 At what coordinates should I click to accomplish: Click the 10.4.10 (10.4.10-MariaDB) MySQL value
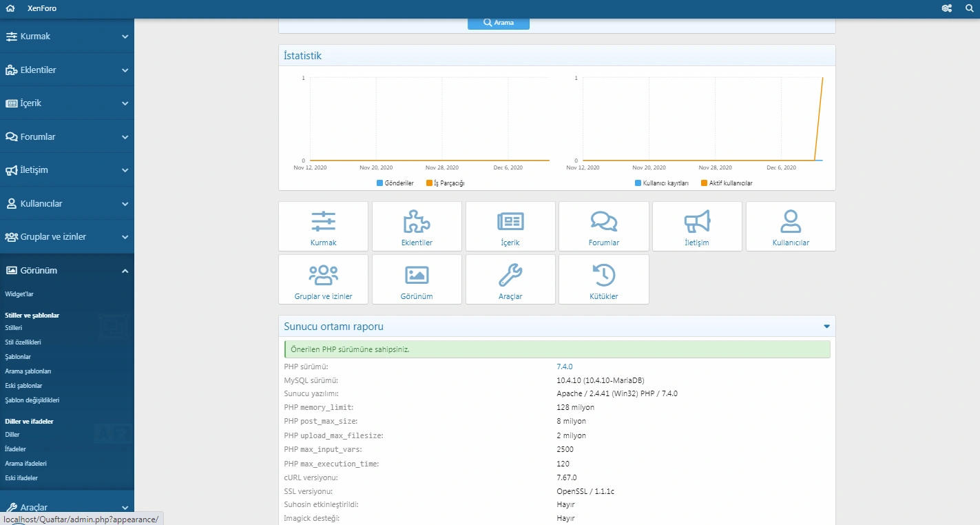(x=601, y=380)
